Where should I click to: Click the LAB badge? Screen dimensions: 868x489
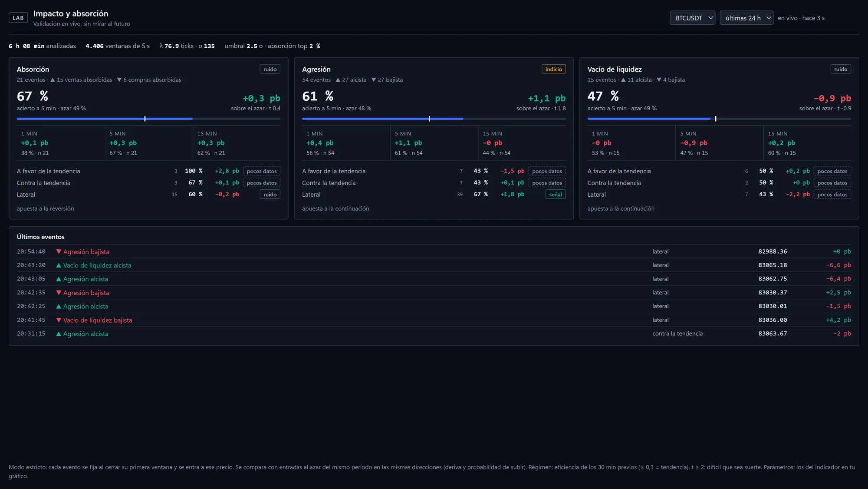click(18, 18)
